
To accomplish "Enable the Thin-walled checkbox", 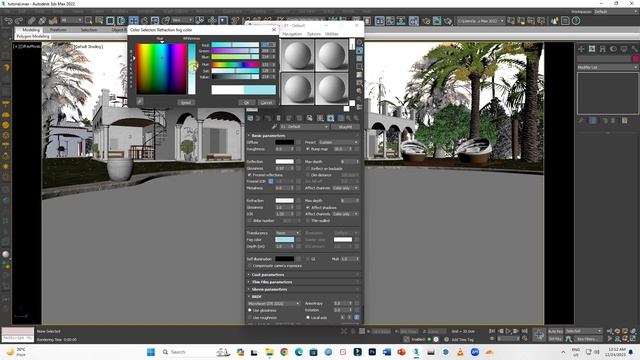I will [x=308, y=220].
